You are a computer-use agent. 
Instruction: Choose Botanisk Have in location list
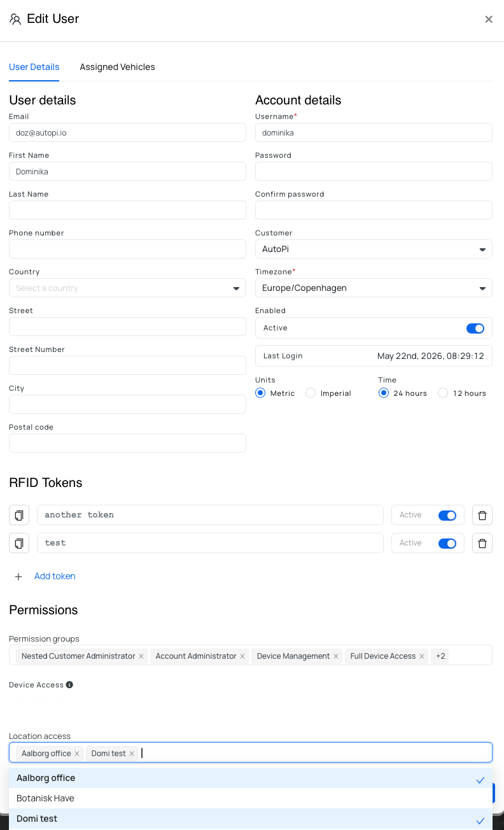pos(251,798)
